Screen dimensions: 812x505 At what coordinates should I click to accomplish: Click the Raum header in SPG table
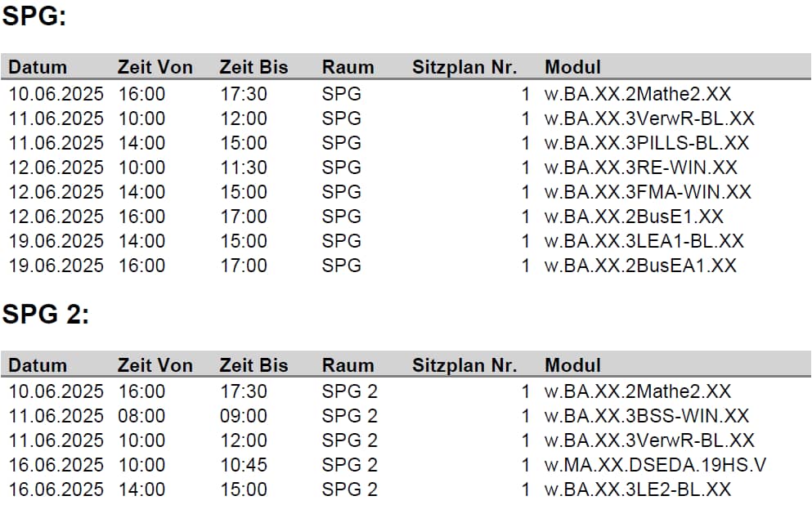348,67
